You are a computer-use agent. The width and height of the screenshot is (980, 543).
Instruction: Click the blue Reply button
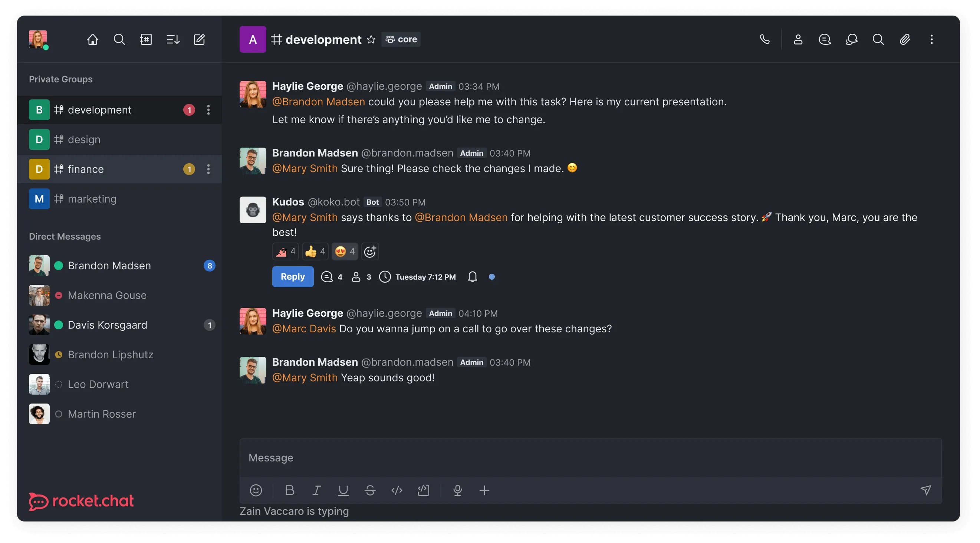pyautogui.click(x=293, y=277)
